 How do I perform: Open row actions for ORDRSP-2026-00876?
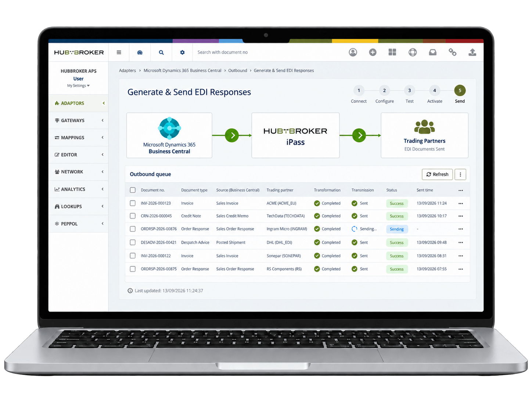point(461,229)
